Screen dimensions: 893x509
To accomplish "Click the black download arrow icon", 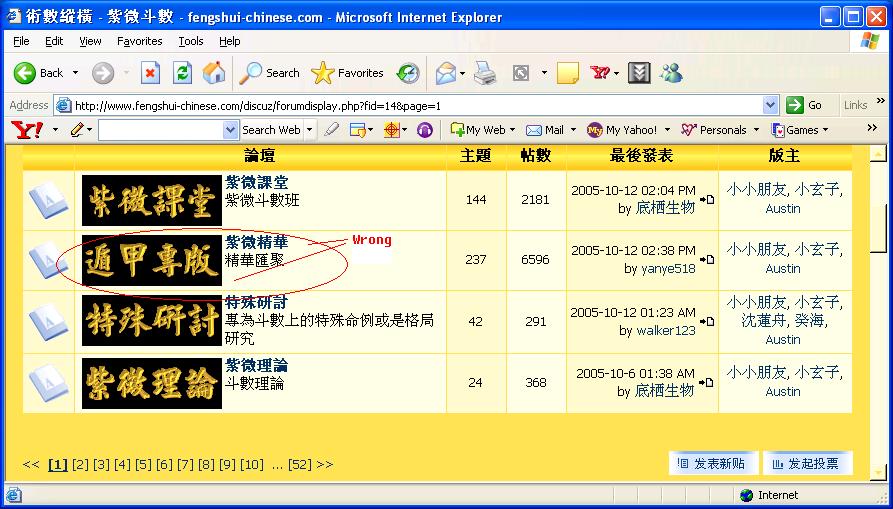I will point(639,73).
